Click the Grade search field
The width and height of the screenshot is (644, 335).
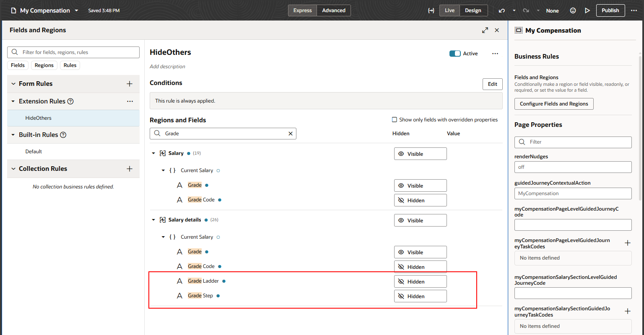pyautogui.click(x=223, y=134)
